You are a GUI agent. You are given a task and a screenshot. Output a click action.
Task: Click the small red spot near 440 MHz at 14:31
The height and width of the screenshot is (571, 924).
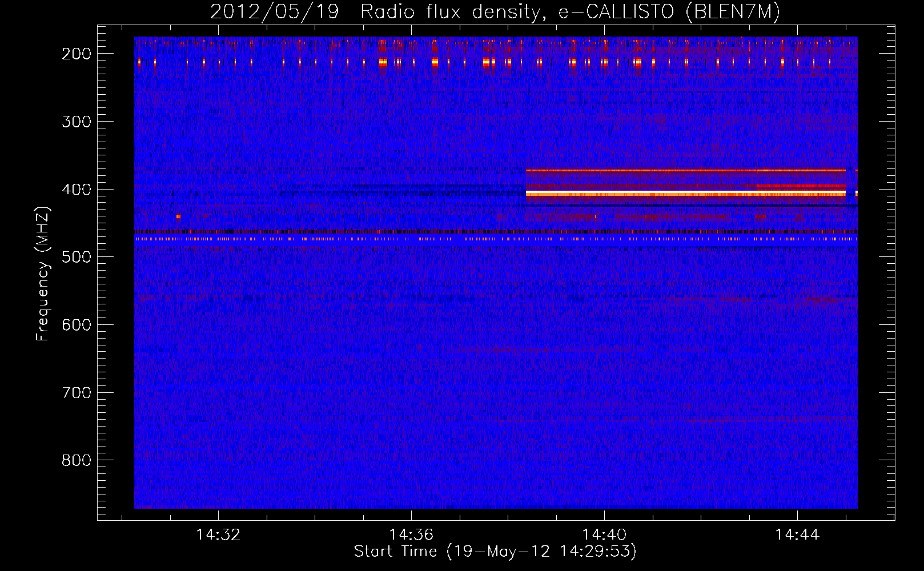tap(178, 217)
